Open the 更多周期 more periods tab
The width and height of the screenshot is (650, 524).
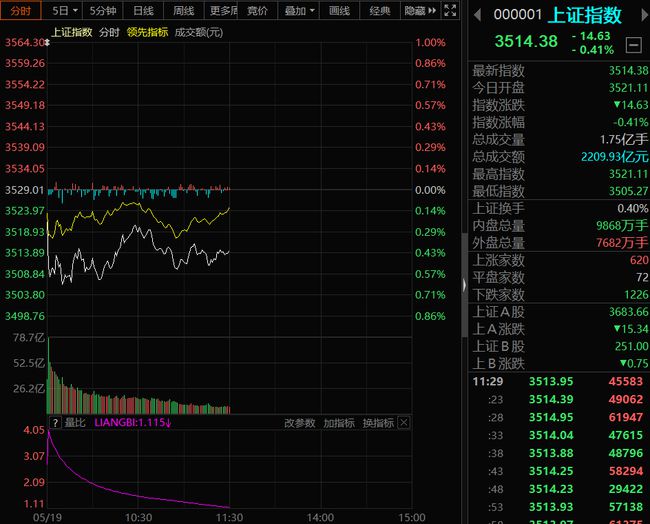(x=223, y=10)
